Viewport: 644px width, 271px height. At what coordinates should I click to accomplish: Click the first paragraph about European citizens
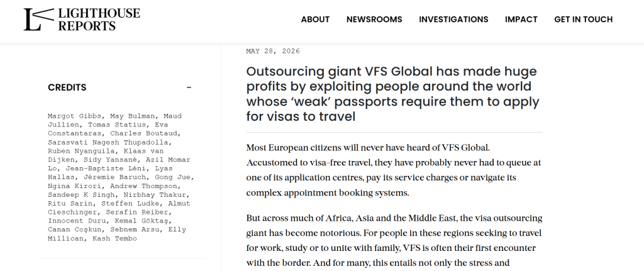tap(394, 170)
